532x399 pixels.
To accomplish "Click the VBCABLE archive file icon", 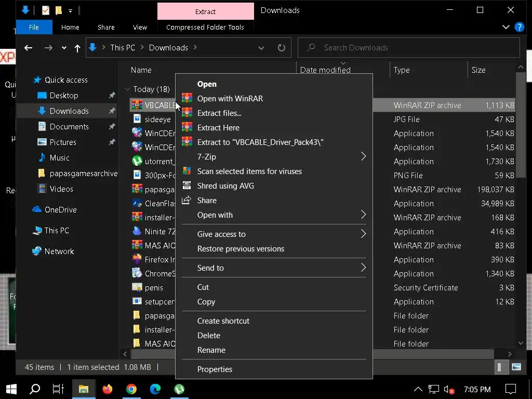I will [137, 105].
